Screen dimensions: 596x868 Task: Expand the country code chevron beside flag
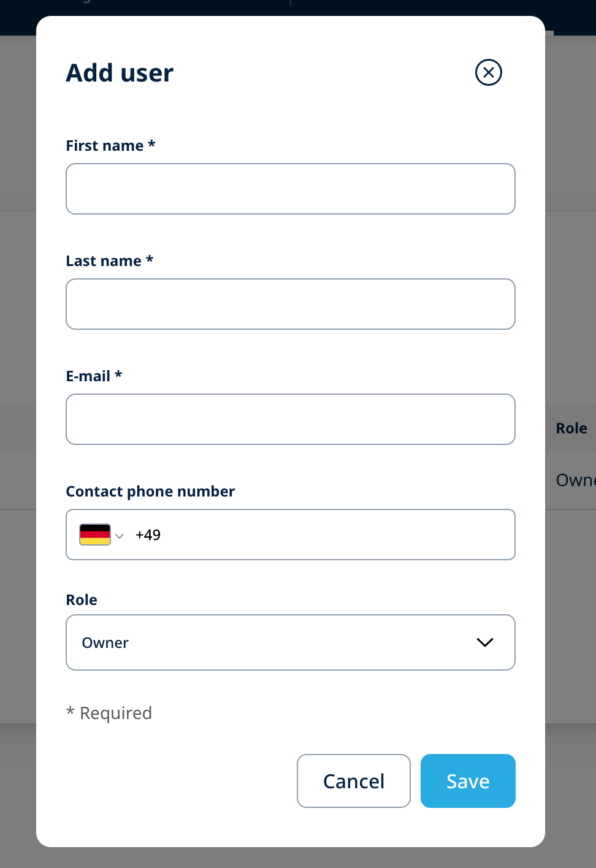(x=120, y=536)
